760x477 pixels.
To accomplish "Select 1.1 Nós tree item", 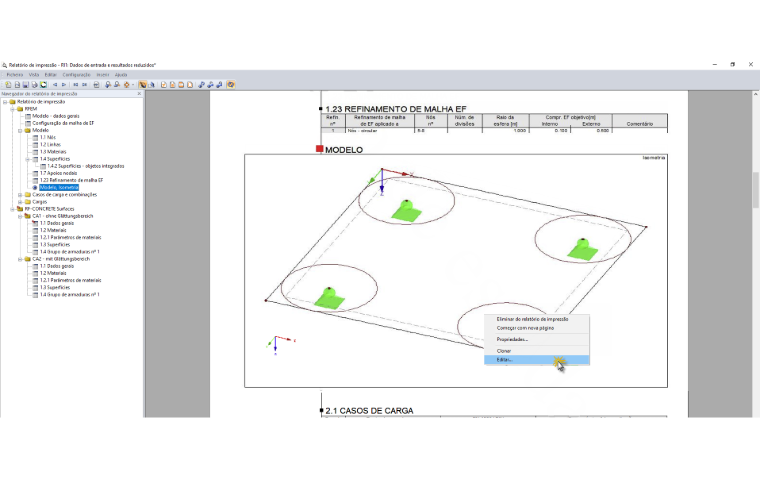I will (x=48, y=138).
